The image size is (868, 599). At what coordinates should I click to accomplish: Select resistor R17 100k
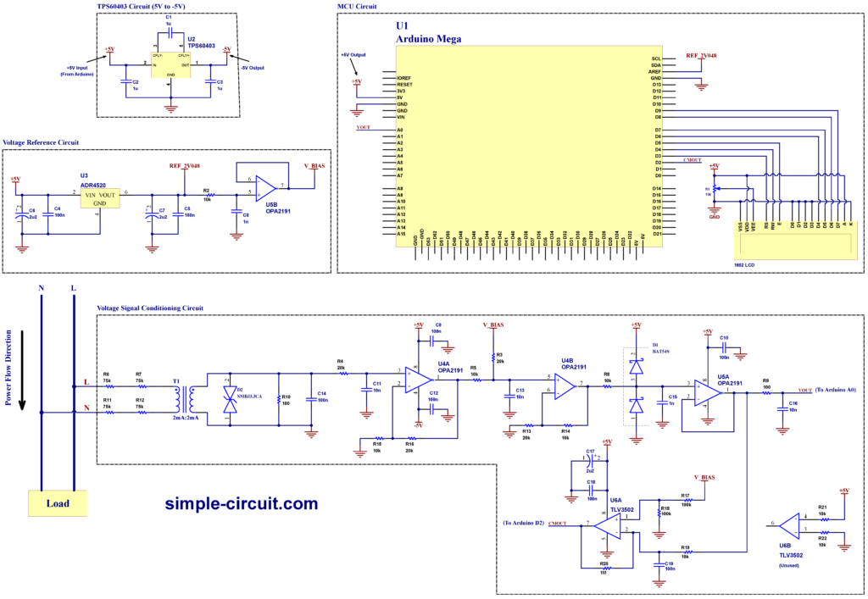[688, 499]
